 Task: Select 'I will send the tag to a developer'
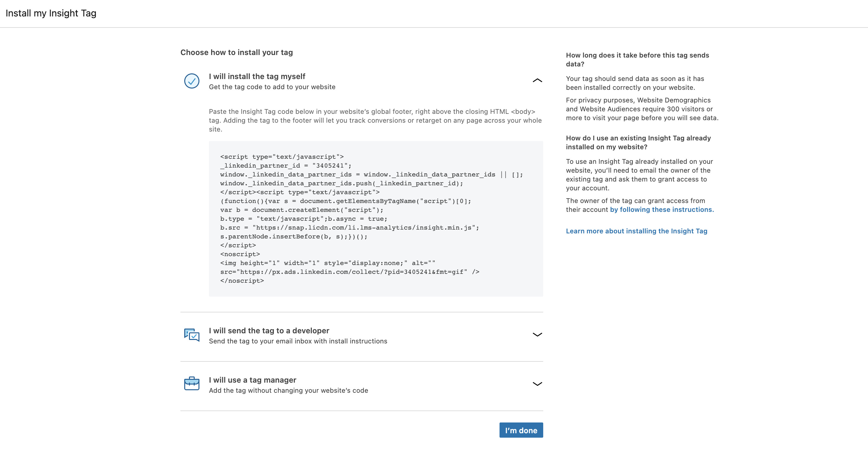tap(269, 330)
